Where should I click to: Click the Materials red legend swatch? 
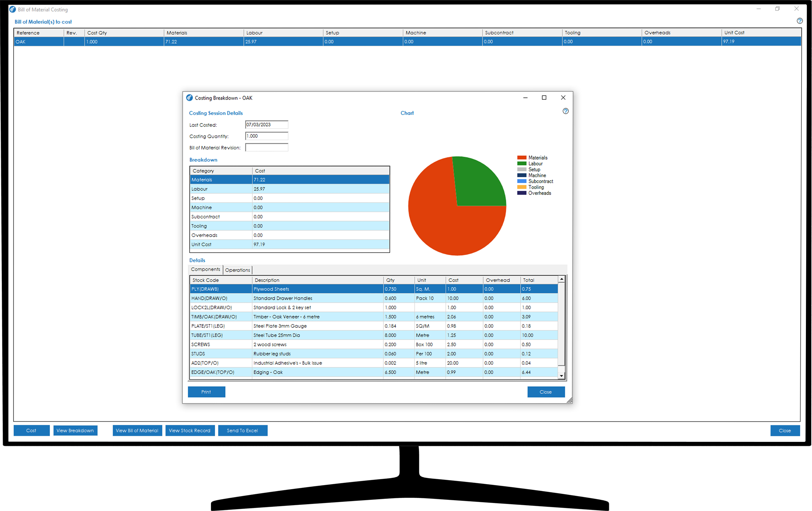[522, 158]
